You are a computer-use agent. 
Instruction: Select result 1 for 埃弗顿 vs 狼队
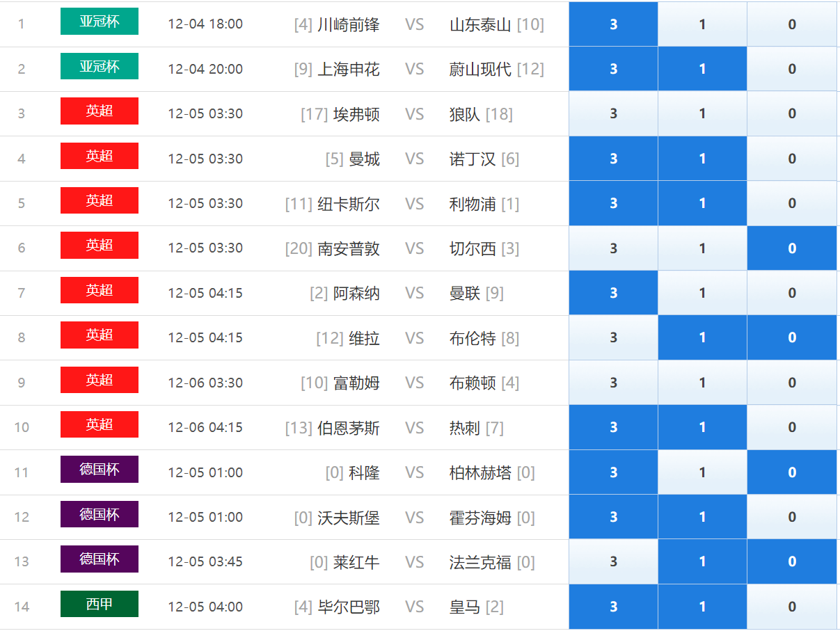(702, 113)
